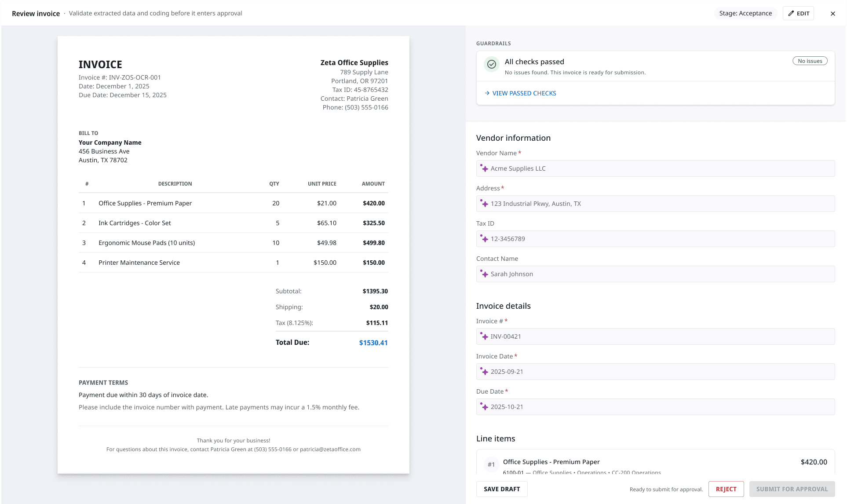Click the Total Due amount $1530.41
This screenshot has height=504, width=847.
coord(373,343)
